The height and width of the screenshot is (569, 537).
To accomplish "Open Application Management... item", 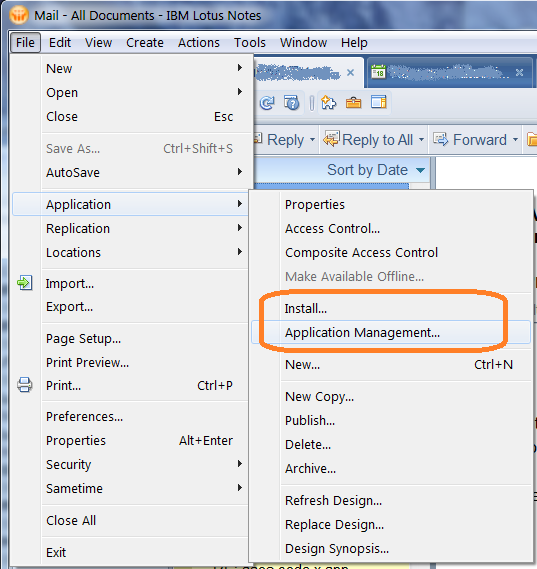I will click(391, 332).
